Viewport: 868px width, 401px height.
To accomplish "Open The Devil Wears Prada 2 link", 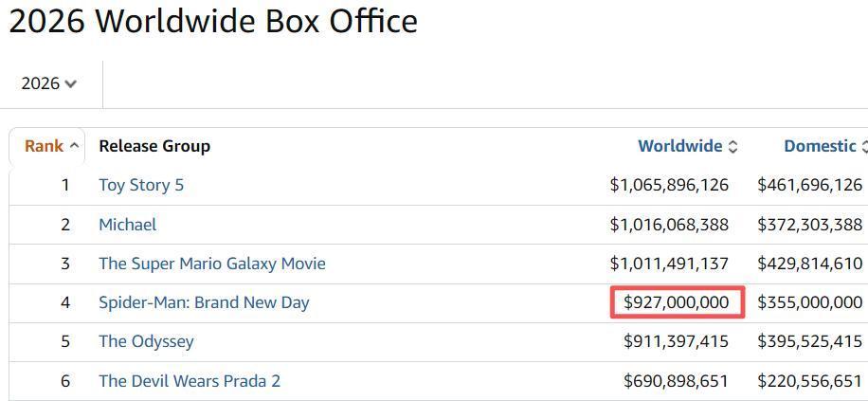I will pyautogui.click(x=190, y=380).
